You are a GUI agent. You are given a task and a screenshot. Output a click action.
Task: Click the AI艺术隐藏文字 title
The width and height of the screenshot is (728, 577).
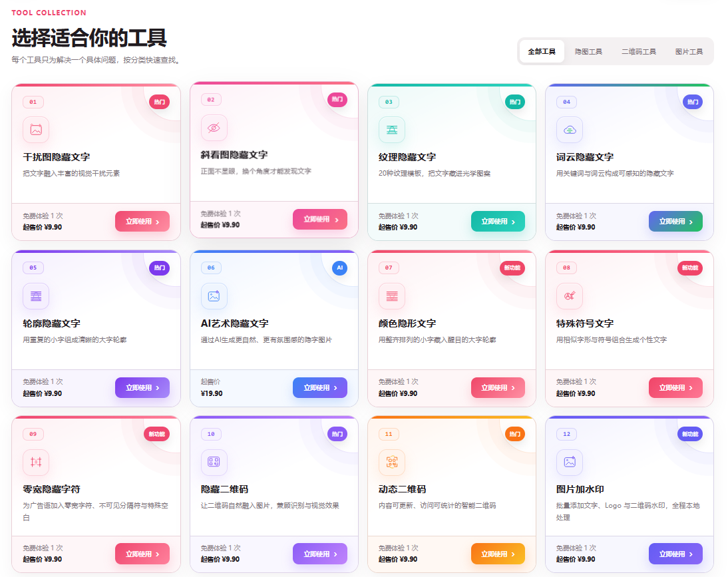click(x=234, y=323)
